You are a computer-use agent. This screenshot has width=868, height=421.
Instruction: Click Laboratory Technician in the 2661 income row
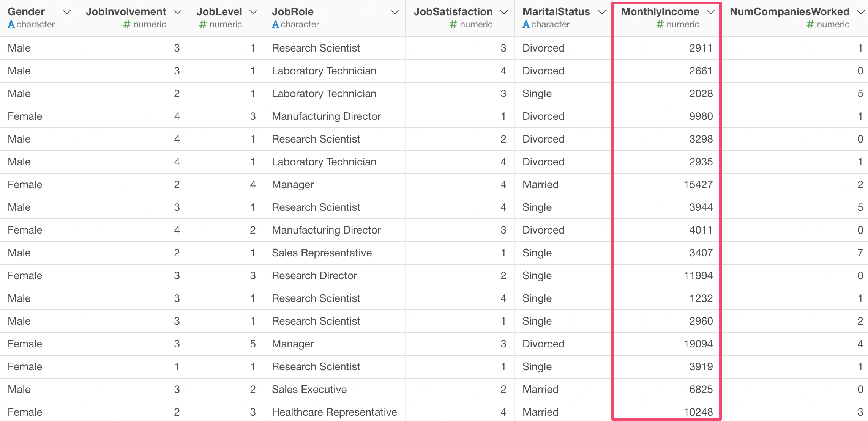click(x=324, y=71)
